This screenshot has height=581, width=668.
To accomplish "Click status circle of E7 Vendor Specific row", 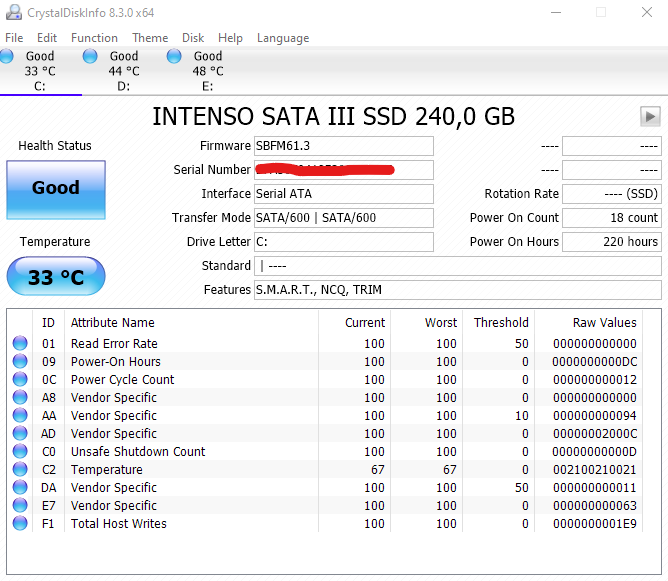I will click(20, 505).
